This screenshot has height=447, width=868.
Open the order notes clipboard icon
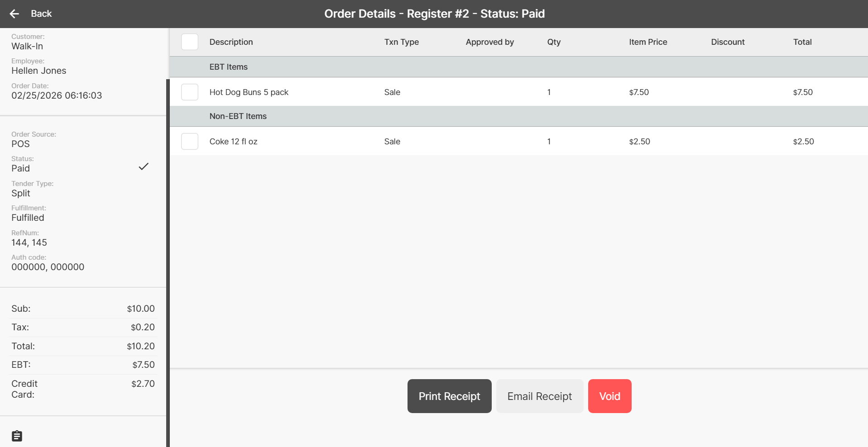pyautogui.click(x=17, y=436)
